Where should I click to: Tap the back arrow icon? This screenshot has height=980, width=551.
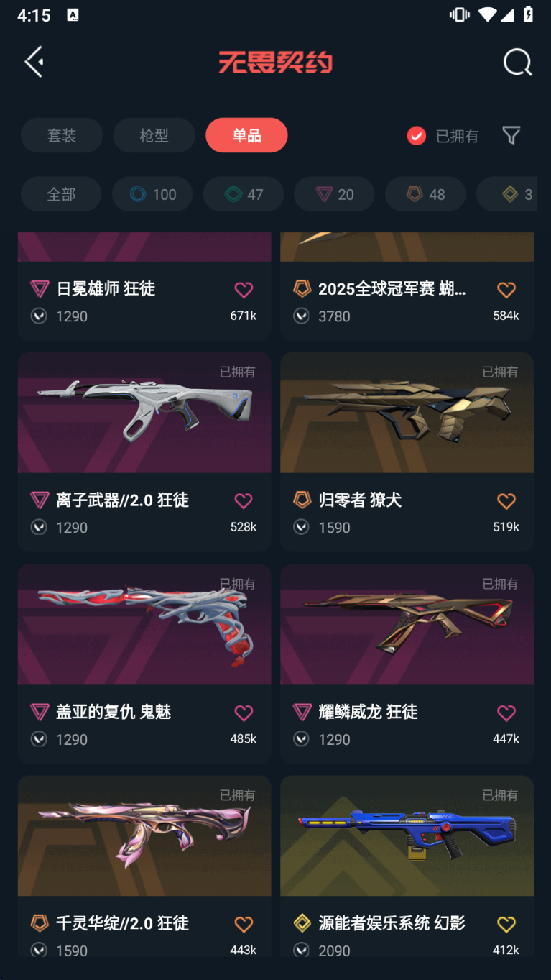point(34,63)
